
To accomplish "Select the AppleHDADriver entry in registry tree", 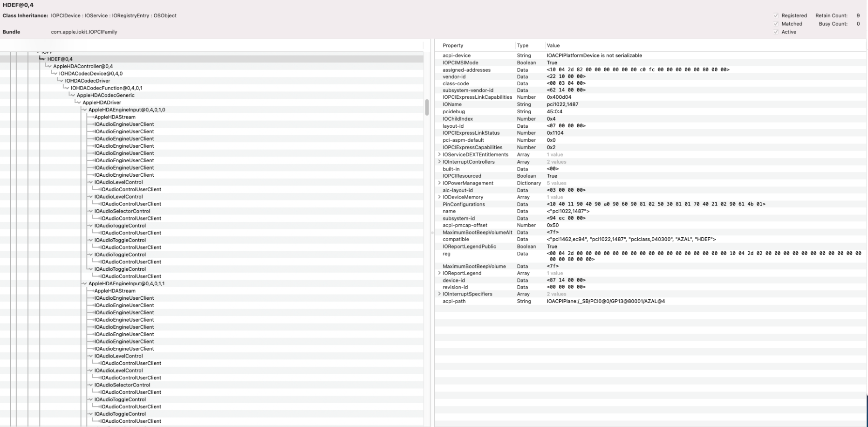I will pyautogui.click(x=102, y=103).
